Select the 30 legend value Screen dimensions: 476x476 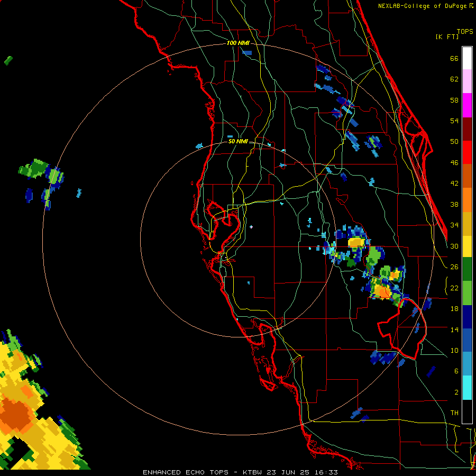(454, 246)
